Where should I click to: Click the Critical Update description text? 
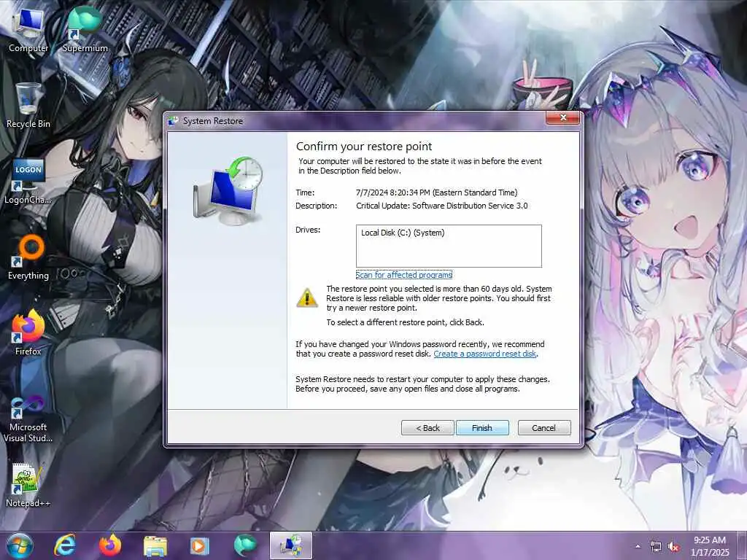click(x=441, y=206)
